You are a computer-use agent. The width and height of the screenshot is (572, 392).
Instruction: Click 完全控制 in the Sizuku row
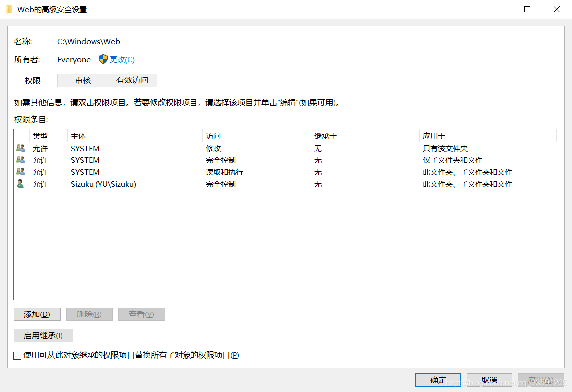point(221,184)
